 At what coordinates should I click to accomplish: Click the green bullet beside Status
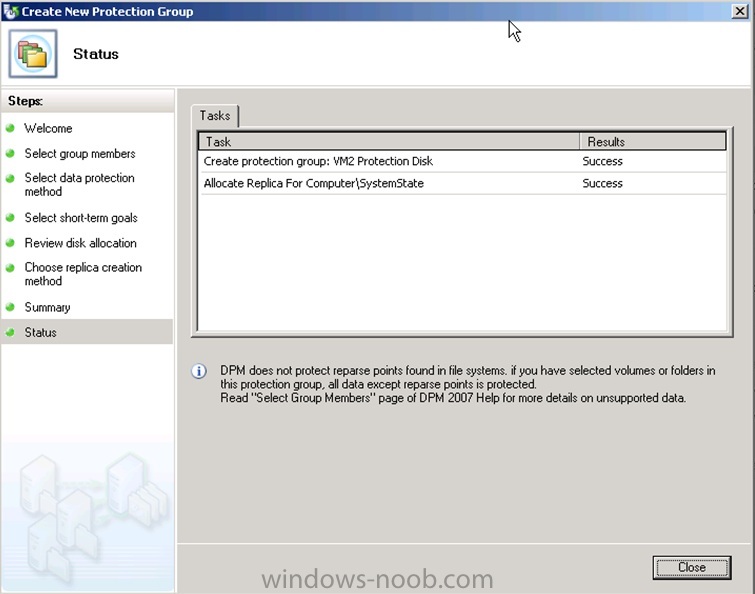pyautogui.click(x=10, y=332)
